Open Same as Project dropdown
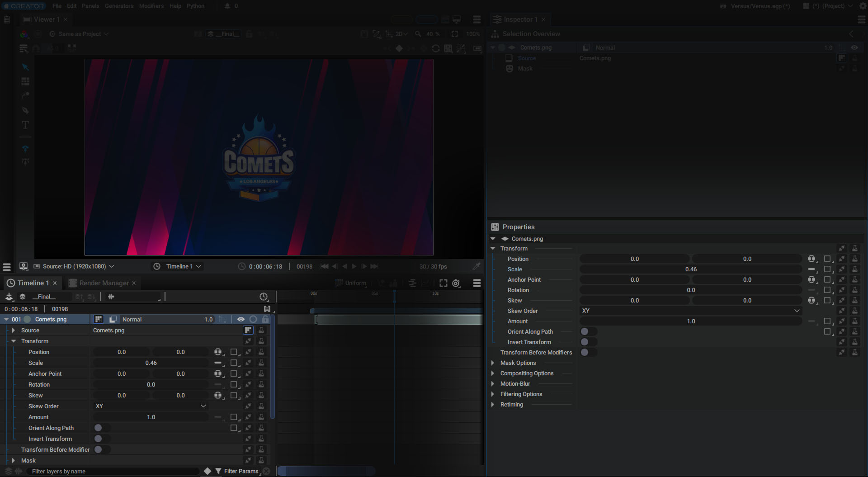Image resolution: width=868 pixels, height=477 pixels. tap(79, 34)
